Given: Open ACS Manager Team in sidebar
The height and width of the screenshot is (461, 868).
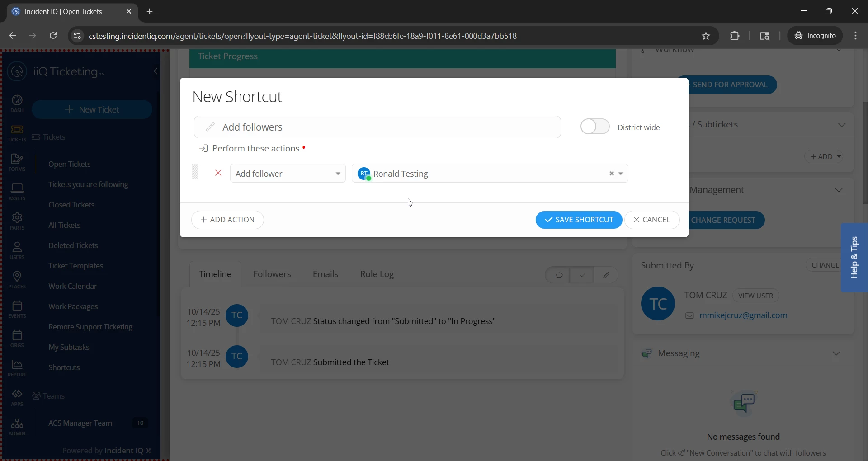Looking at the screenshot, I should pos(80,423).
